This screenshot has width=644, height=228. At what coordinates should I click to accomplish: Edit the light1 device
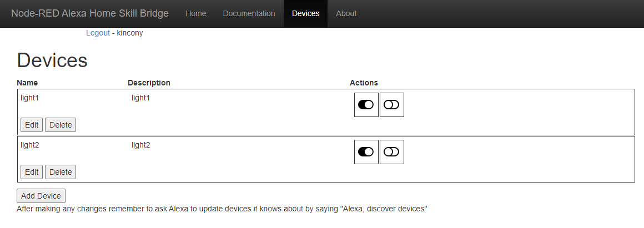[x=32, y=125]
